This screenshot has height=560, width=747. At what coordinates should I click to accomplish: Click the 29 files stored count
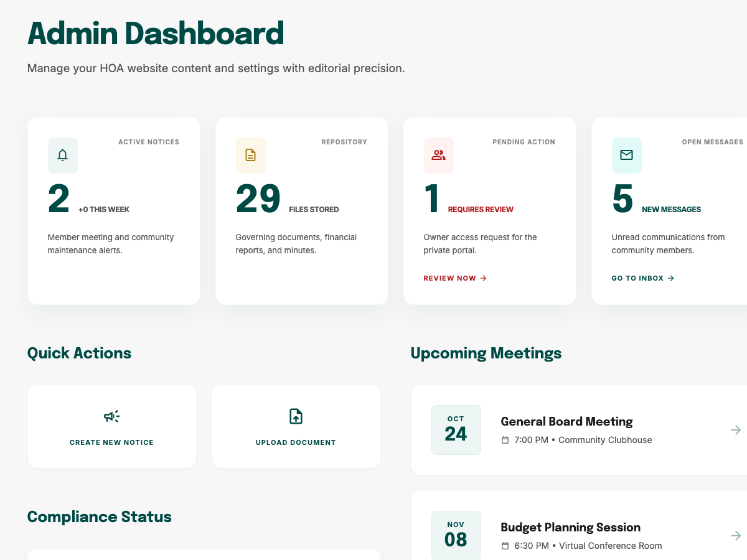[x=258, y=200]
